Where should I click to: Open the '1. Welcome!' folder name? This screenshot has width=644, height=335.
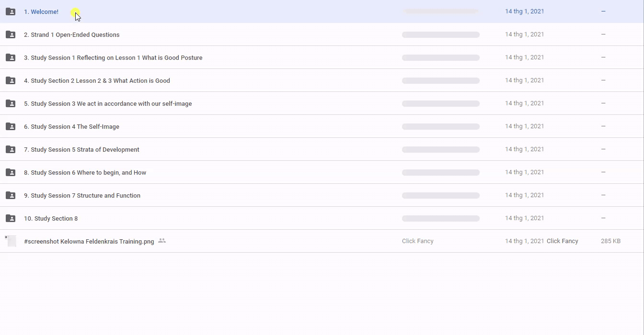pyautogui.click(x=41, y=12)
